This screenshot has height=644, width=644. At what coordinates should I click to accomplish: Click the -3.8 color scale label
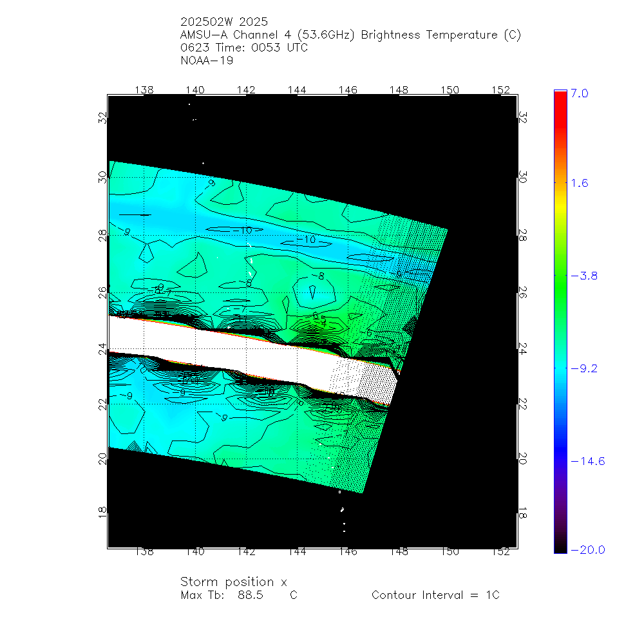click(585, 276)
